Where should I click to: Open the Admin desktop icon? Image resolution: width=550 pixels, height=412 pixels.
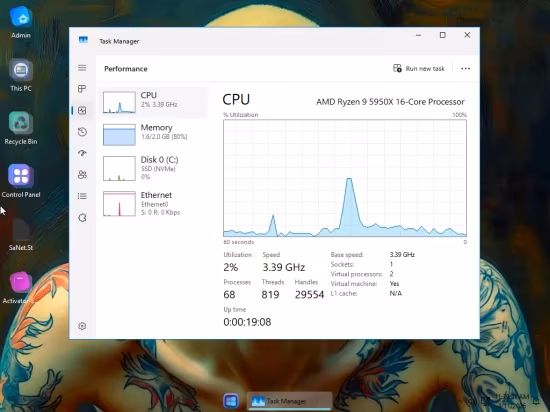[x=21, y=22]
